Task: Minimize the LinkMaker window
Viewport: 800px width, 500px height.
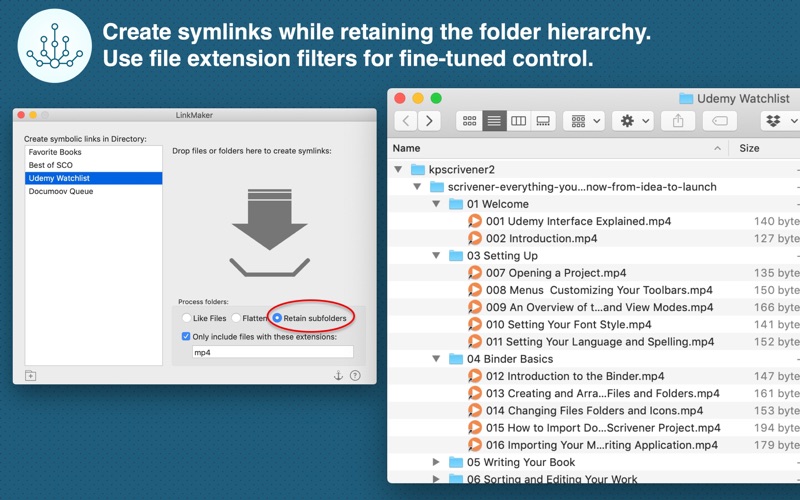Action: click(33, 115)
